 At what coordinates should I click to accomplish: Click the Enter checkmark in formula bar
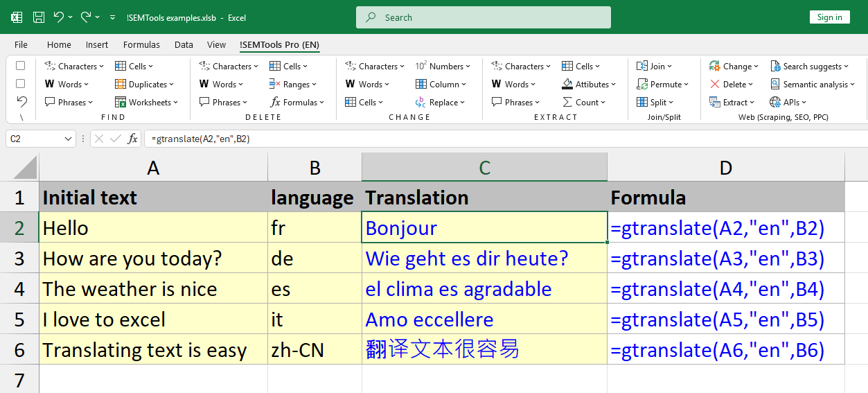(x=116, y=139)
